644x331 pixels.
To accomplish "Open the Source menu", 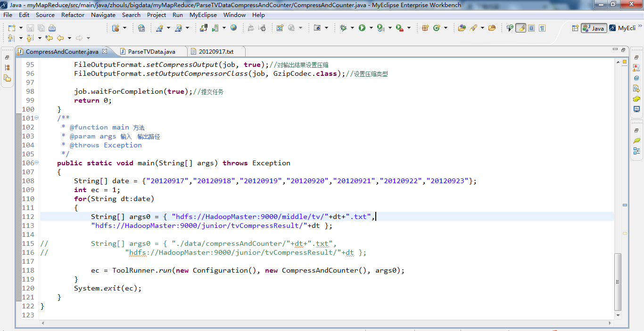I will (x=45, y=15).
